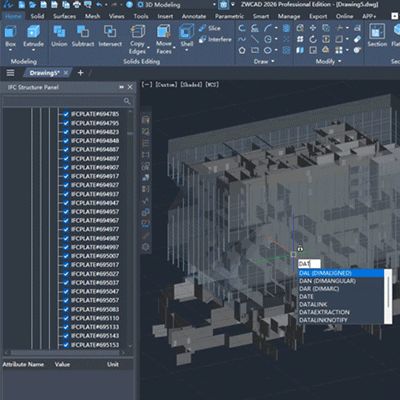Select the Rectangle draw tool
This screenshot has width=400, height=400.
pos(255,50)
